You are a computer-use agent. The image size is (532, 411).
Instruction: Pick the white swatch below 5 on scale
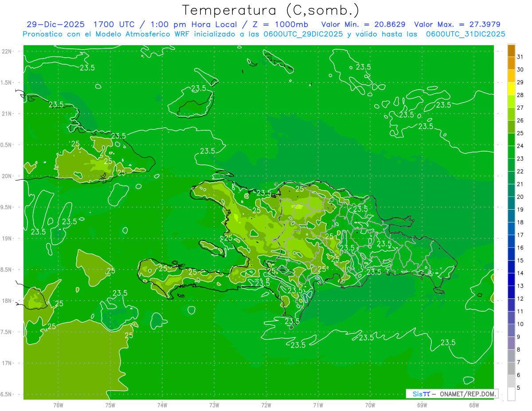pyautogui.click(x=511, y=394)
